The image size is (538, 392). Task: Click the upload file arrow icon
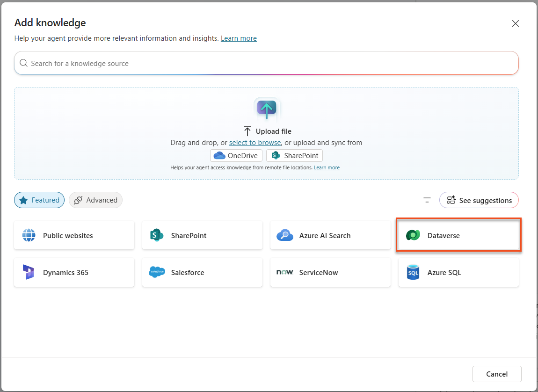(266, 109)
